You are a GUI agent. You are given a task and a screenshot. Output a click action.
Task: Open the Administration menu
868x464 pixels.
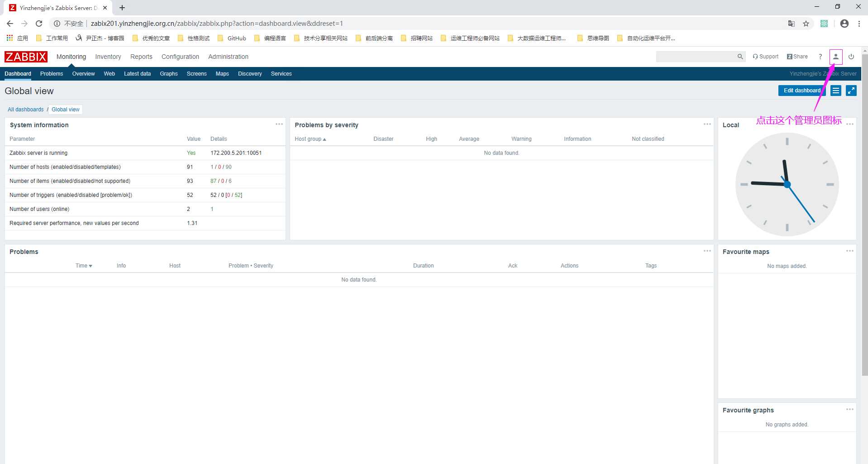tap(228, 57)
